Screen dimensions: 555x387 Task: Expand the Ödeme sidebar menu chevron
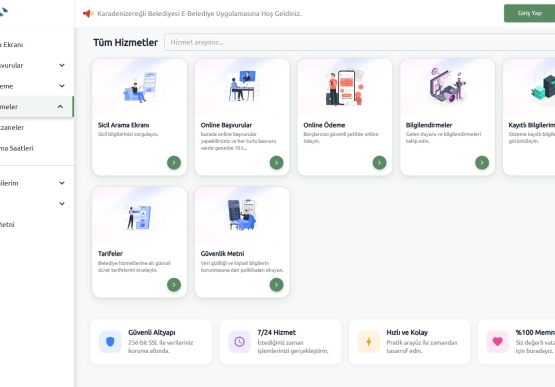coord(62,86)
